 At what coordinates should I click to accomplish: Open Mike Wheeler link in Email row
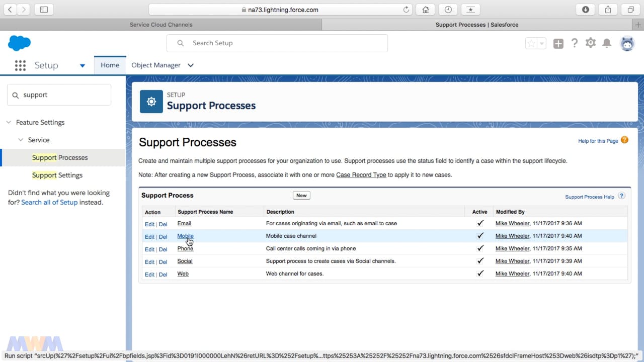point(512,223)
